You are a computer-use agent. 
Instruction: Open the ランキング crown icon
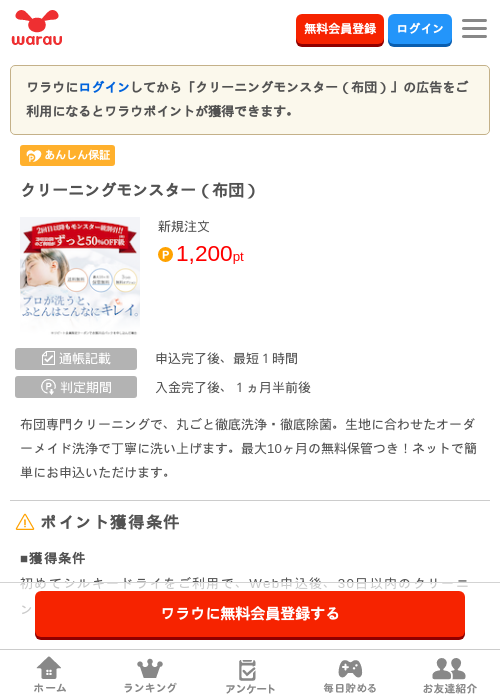(x=150, y=668)
